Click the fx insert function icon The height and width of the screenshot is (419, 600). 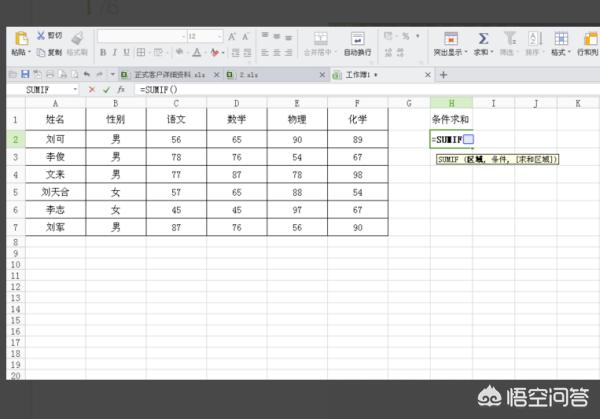tap(121, 90)
